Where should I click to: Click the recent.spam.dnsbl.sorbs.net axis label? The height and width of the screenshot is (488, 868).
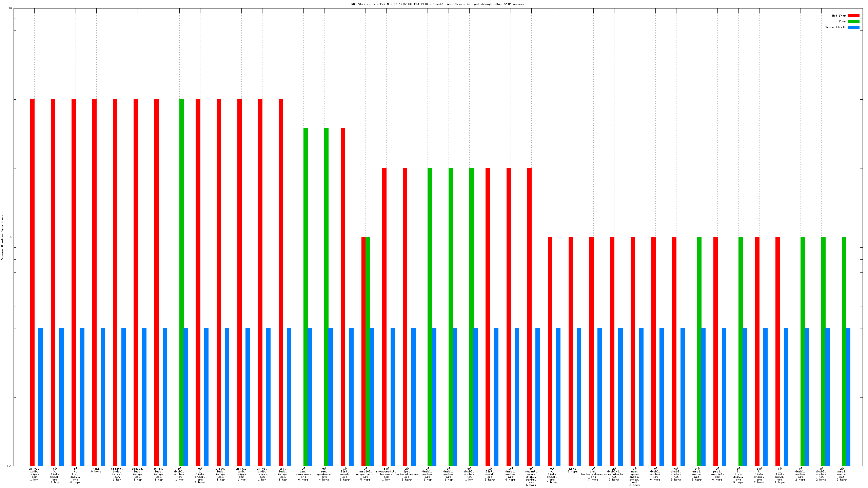tap(531, 477)
